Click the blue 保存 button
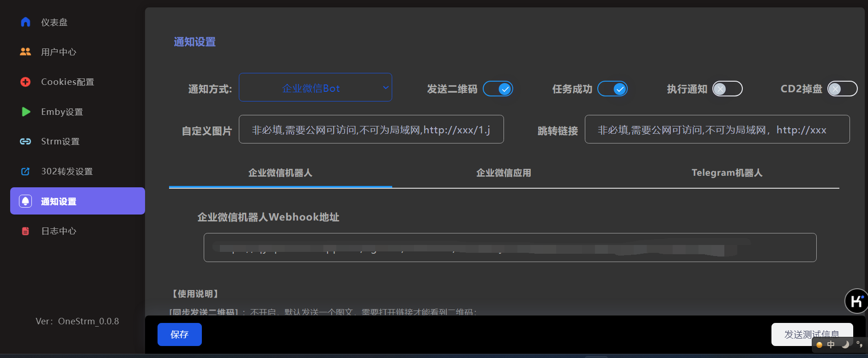The height and width of the screenshot is (358, 868). click(180, 334)
